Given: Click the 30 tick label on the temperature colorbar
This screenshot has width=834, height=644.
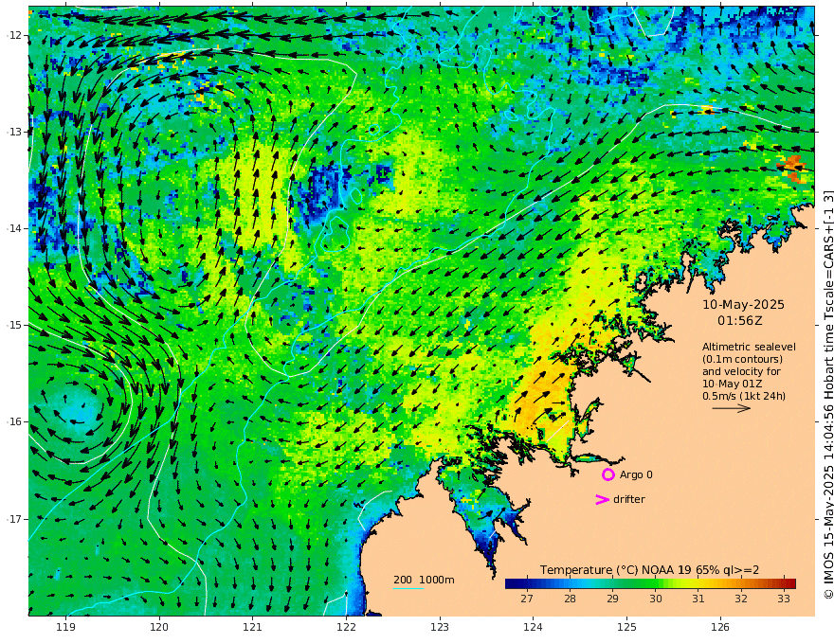Looking at the screenshot, I should tap(655, 599).
